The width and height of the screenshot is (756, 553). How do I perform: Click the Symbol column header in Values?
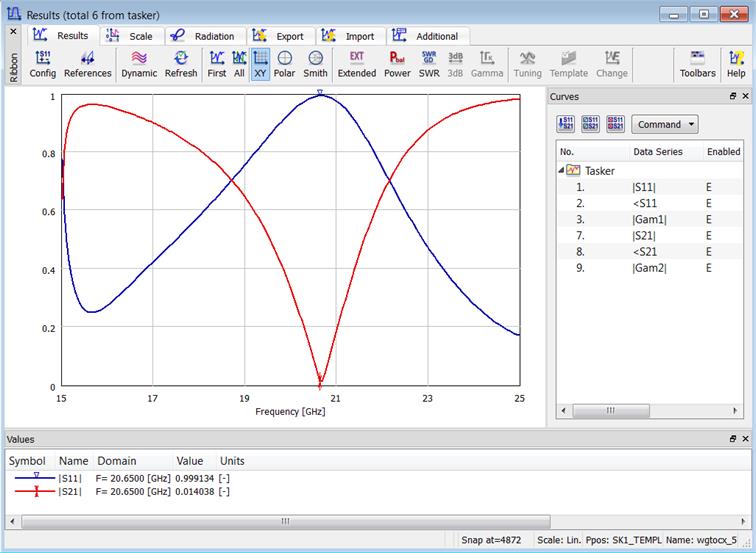(27, 461)
